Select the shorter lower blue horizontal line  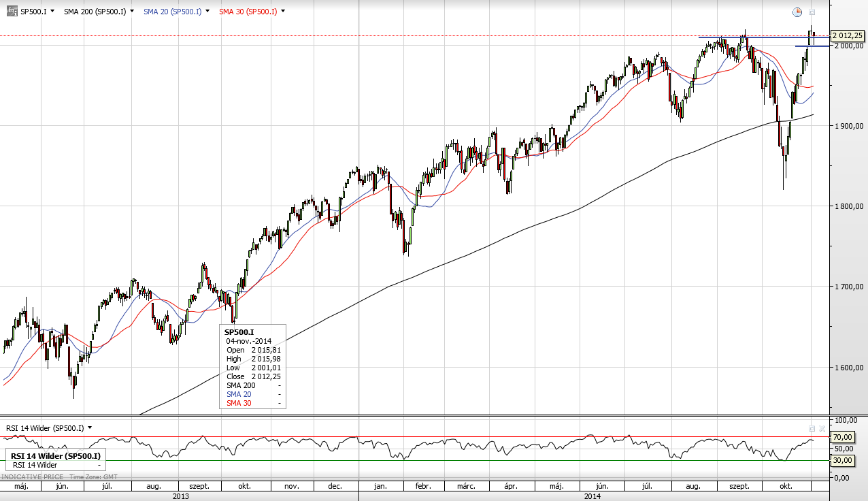pos(812,46)
